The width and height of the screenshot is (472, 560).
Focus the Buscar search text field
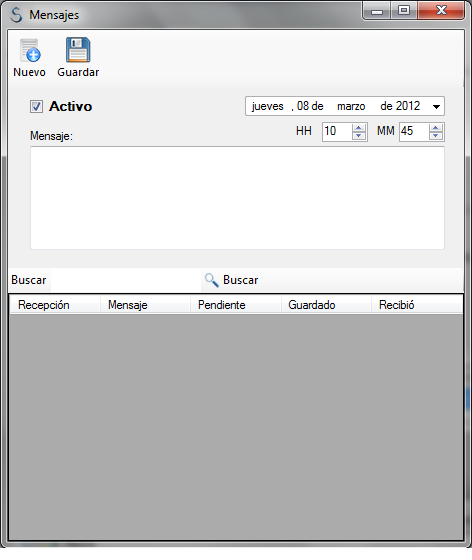point(125,280)
